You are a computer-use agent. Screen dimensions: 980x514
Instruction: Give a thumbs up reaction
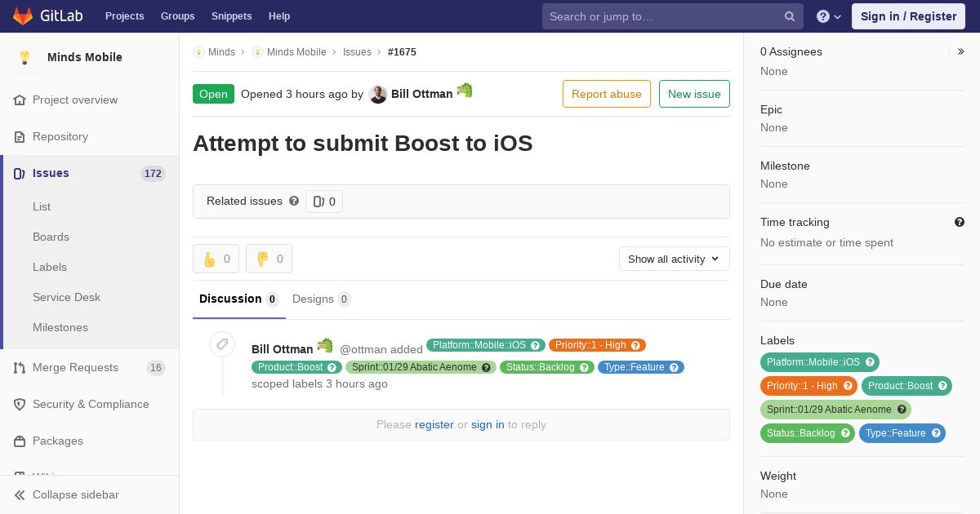[x=216, y=259]
